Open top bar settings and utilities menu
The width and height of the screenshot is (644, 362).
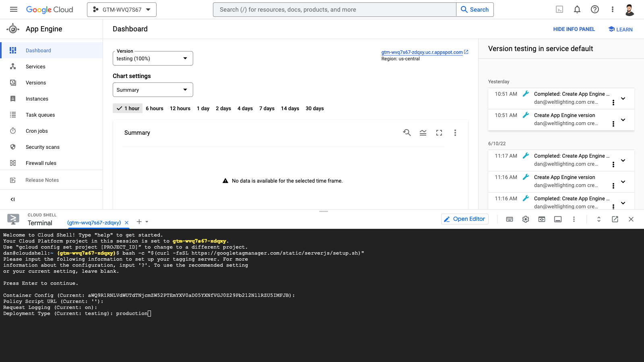[613, 9]
